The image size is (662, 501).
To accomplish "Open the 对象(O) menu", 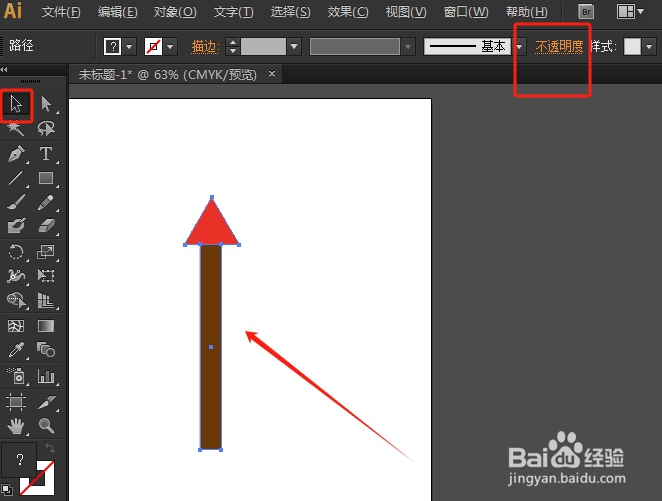I will point(175,12).
